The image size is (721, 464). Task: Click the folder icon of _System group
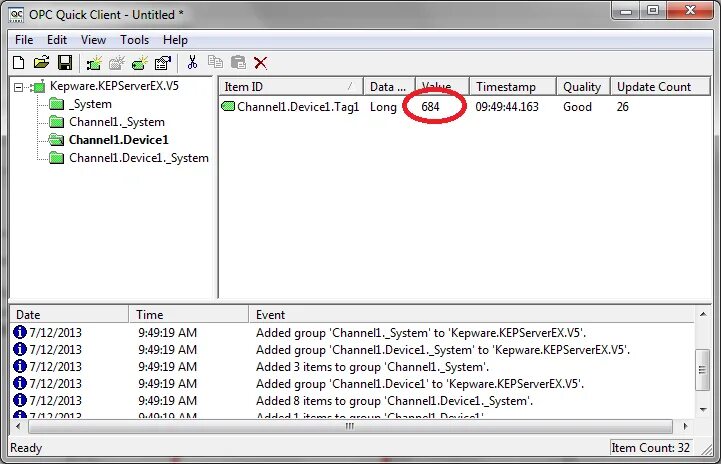tap(57, 104)
